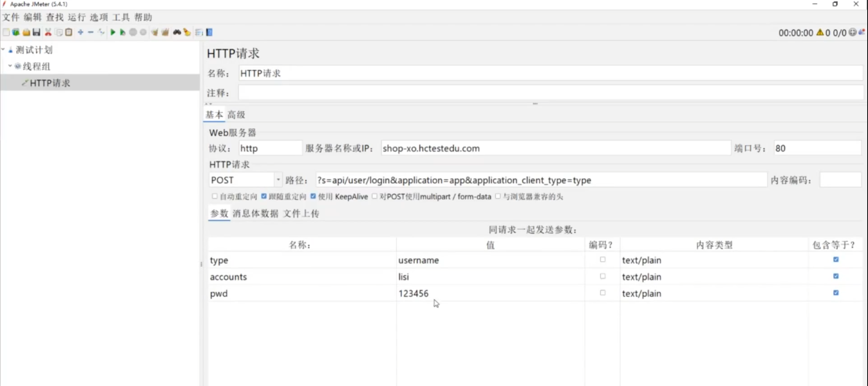868x386 pixels.
Task: Open the 编辑 menu
Action: tap(33, 17)
